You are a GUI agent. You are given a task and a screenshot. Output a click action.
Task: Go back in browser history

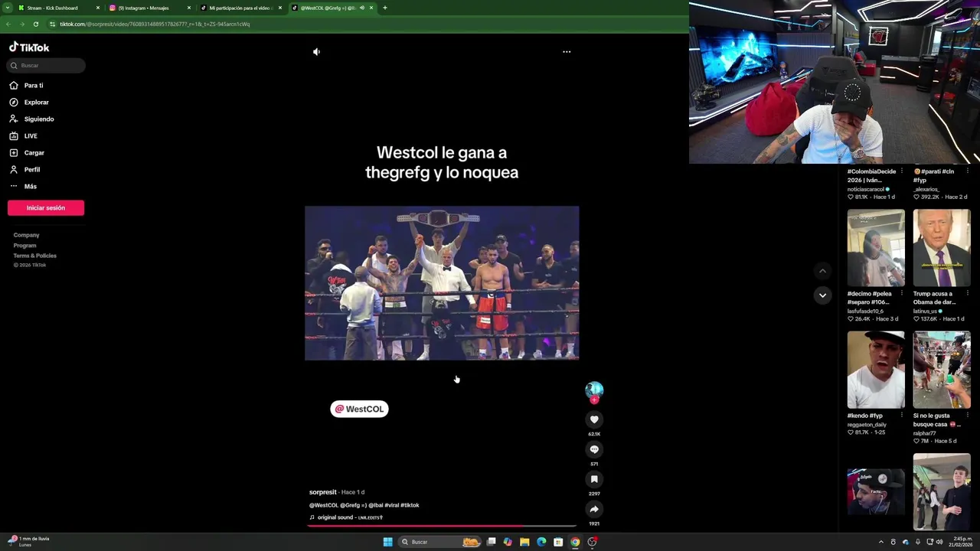tap(8, 24)
